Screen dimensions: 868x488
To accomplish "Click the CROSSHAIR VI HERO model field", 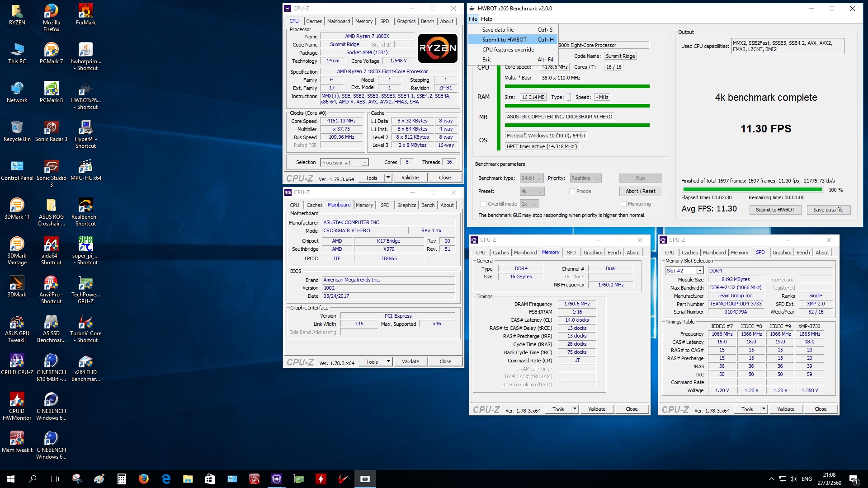I will click(x=364, y=231).
